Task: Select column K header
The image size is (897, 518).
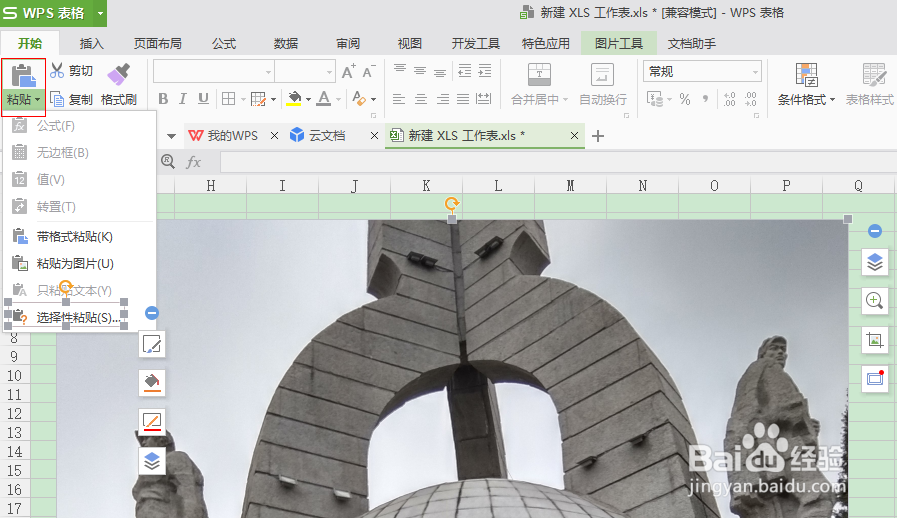Action: click(x=426, y=185)
